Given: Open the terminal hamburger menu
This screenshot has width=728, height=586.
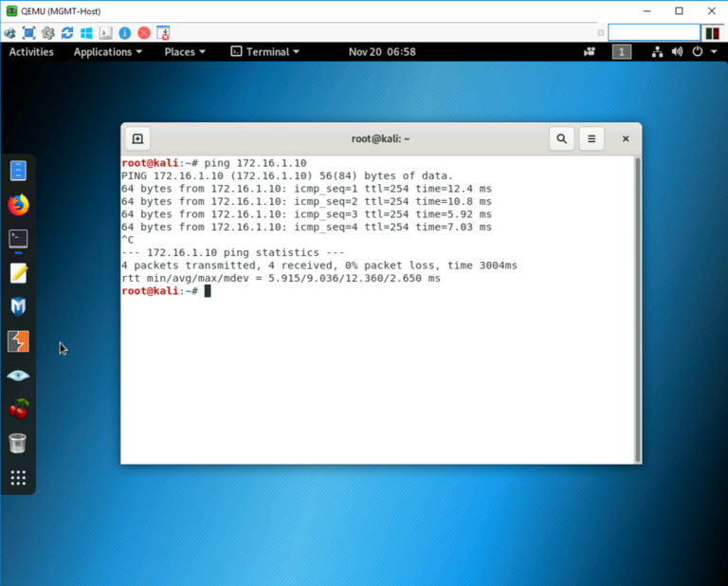Looking at the screenshot, I should [591, 138].
